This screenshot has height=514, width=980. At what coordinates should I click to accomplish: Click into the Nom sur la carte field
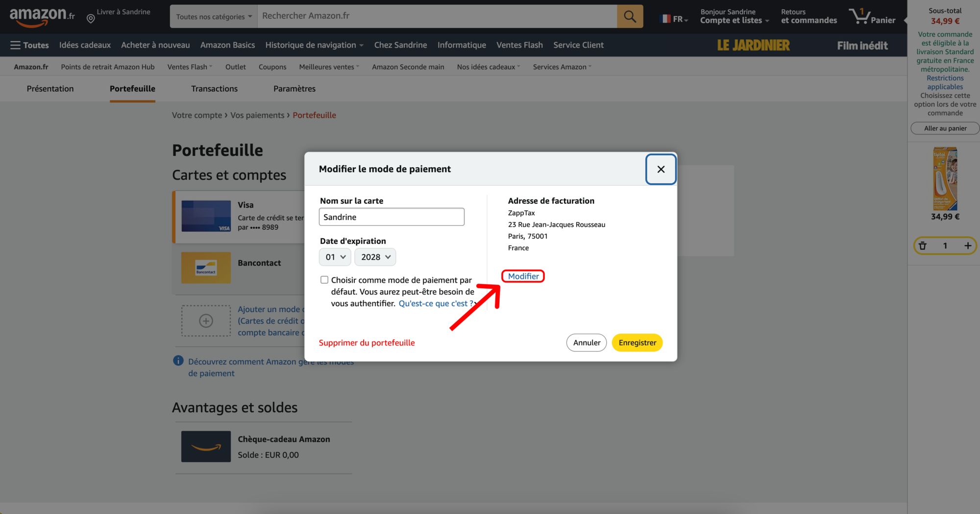coord(392,217)
